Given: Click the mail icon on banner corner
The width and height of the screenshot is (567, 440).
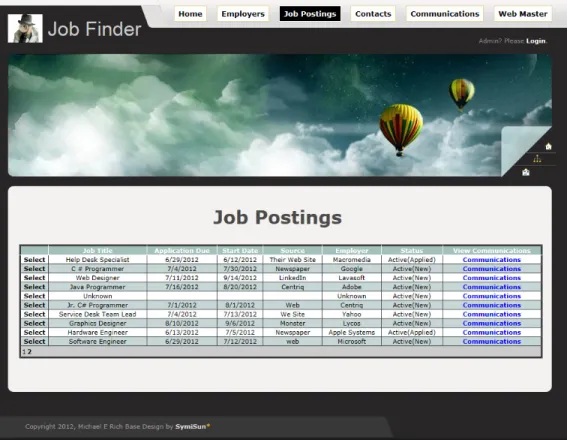Looking at the screenshot, I should pyautogui.click(x=526, y=172).
